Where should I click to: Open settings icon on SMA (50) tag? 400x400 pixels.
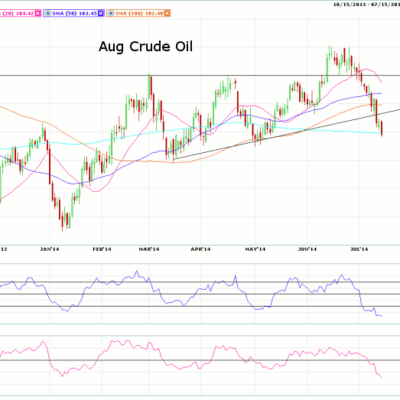pyautogui.click(x=48, y=13)
